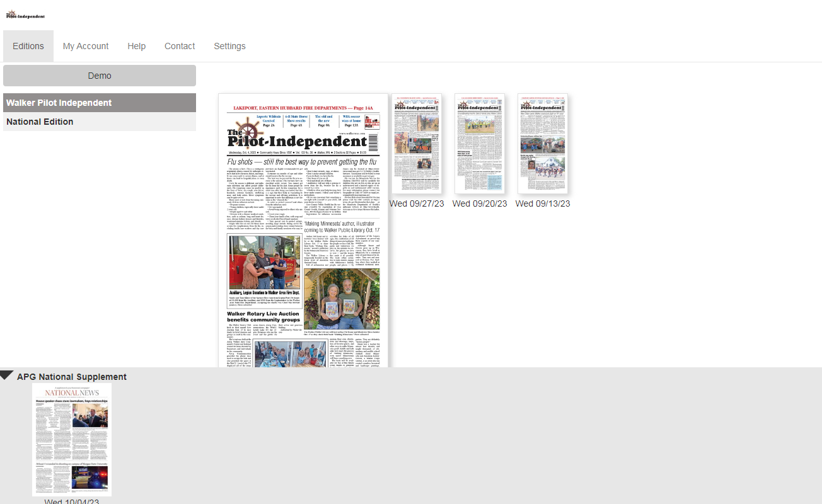This screenshot has width=822, height=504.
Task: Open the Wed 09/13/23 edition thumbnail
Action: [543, 144]
